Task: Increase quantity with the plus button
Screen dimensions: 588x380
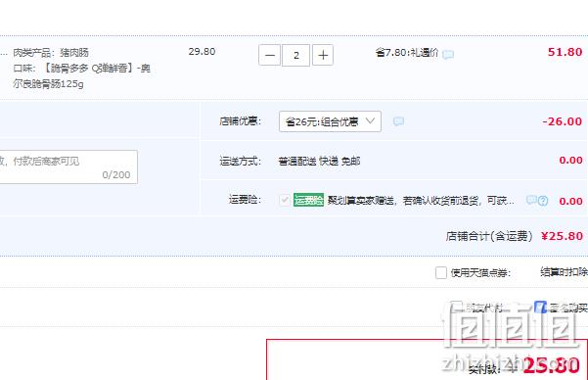Action: coord(323,55)
